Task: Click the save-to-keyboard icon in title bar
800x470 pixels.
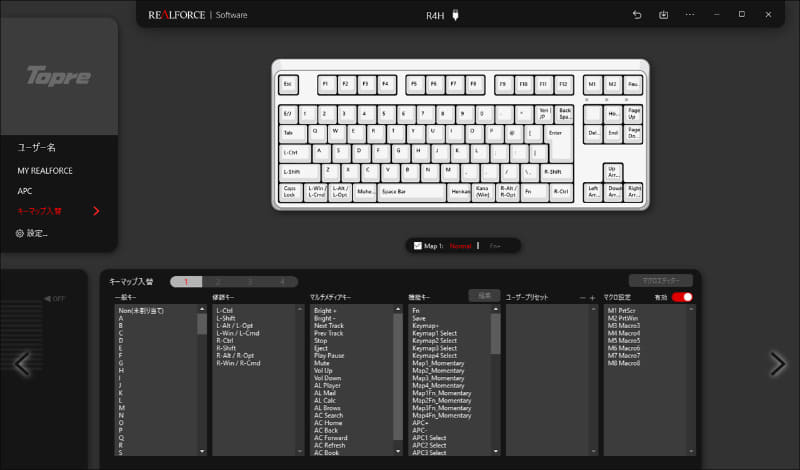Action: coord(663,15)
